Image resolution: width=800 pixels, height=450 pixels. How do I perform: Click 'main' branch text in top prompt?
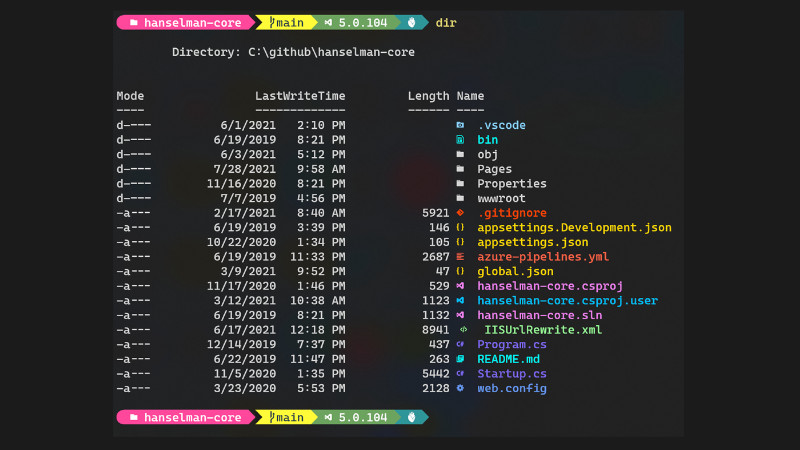[x=290, y=22]
